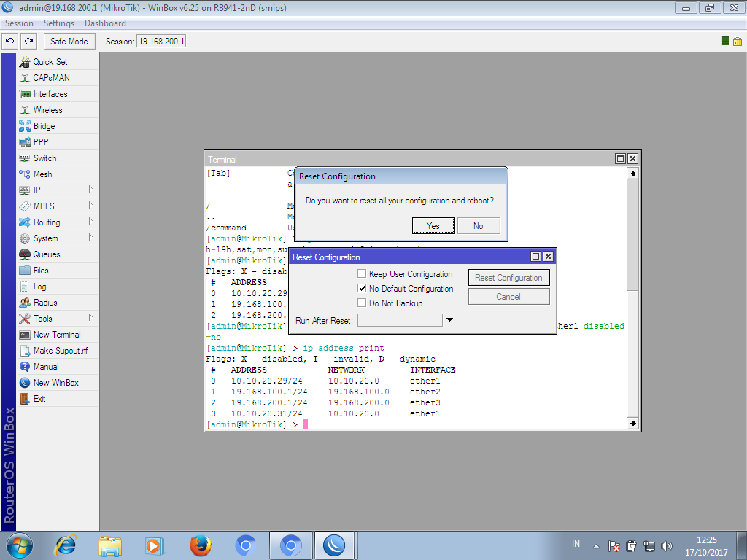
Task: Click the Session address field
Action: (x=161, y=42)
